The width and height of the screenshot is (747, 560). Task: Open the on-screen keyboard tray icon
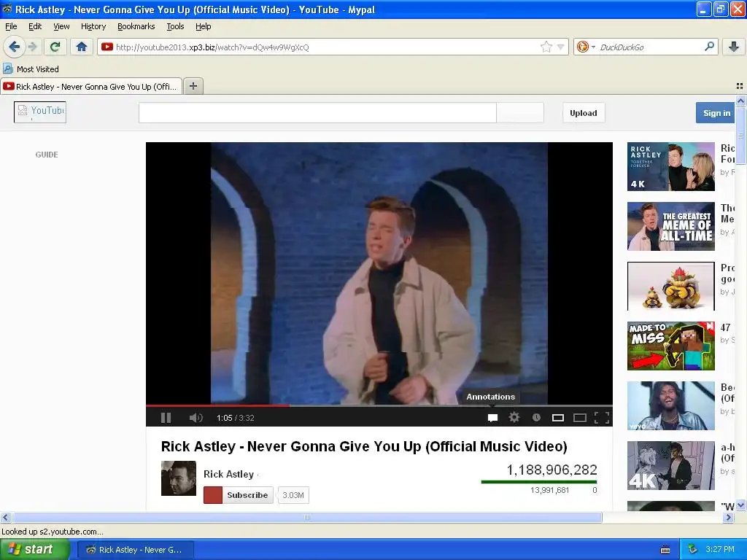(665, 550)
